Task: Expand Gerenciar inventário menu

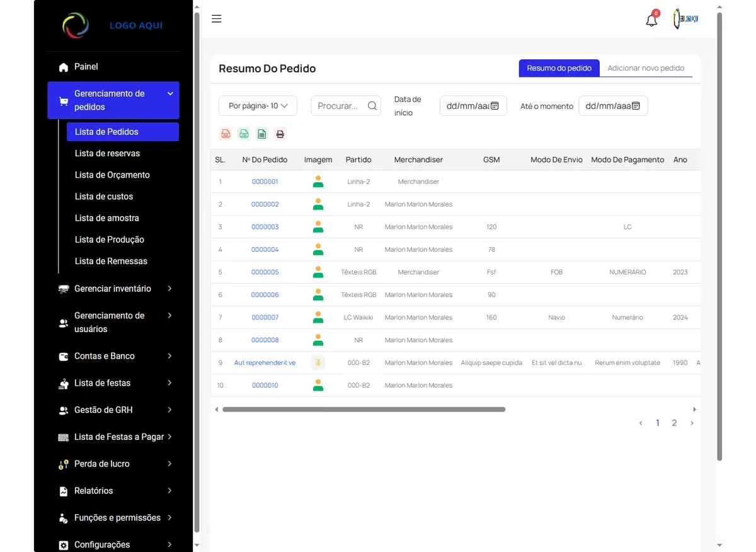Action: coord(113,289)
